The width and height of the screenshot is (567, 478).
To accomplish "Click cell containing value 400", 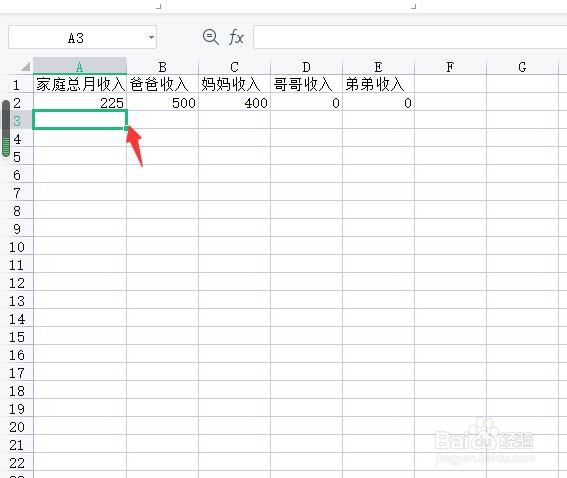I will tap(234, 102).
